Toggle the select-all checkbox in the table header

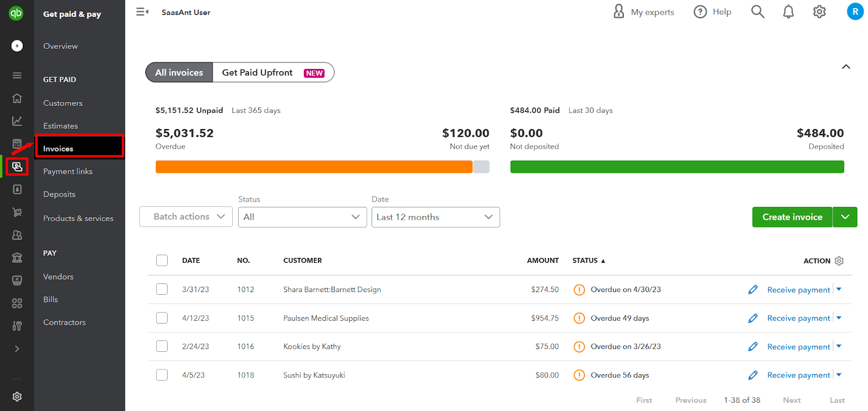point(162,261)
